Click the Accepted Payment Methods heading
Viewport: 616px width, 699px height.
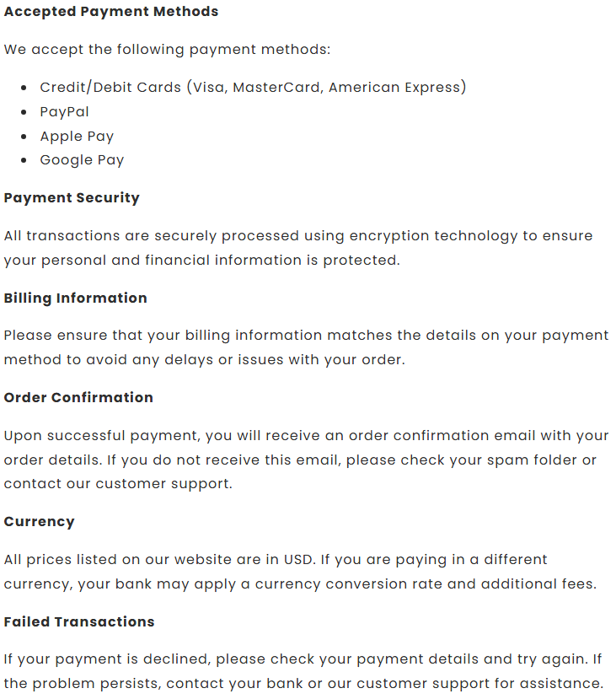111,12
